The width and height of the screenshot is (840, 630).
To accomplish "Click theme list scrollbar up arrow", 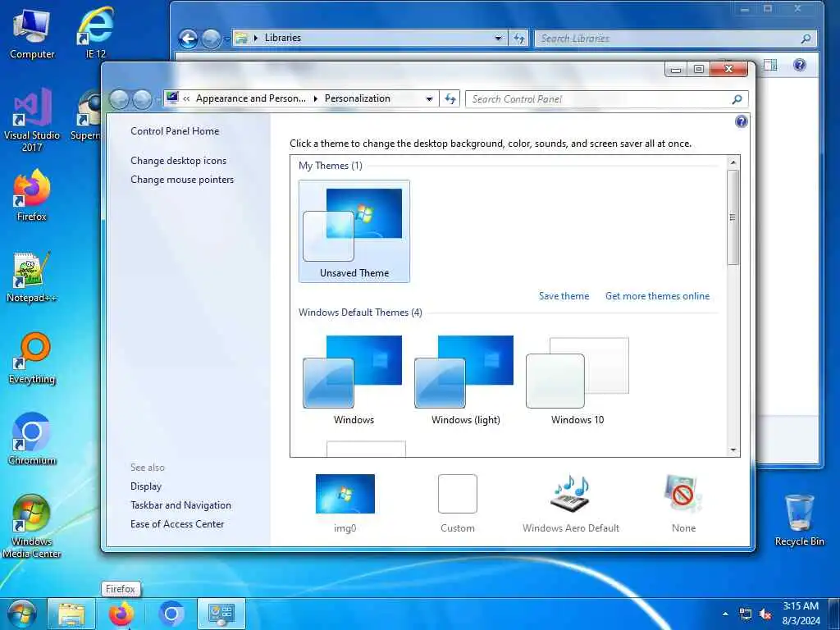I will 733,162.
